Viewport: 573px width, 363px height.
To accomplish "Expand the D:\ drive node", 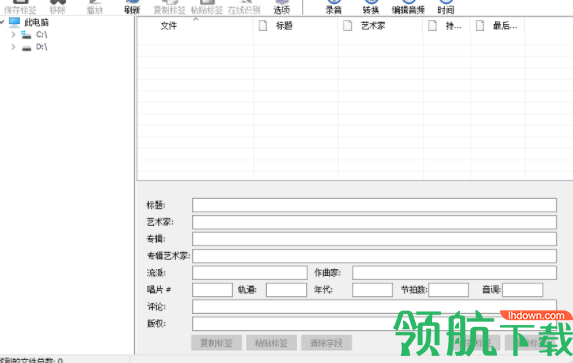I will click(13, 47).
